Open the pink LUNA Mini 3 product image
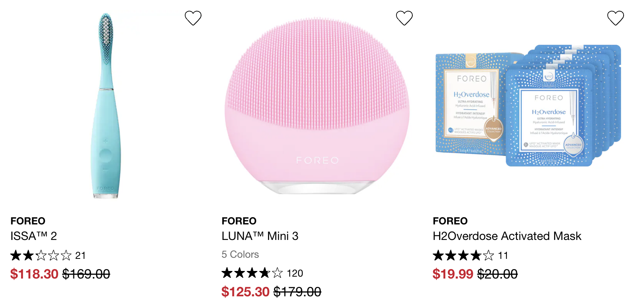644x302 pixels. click(317, 106)
